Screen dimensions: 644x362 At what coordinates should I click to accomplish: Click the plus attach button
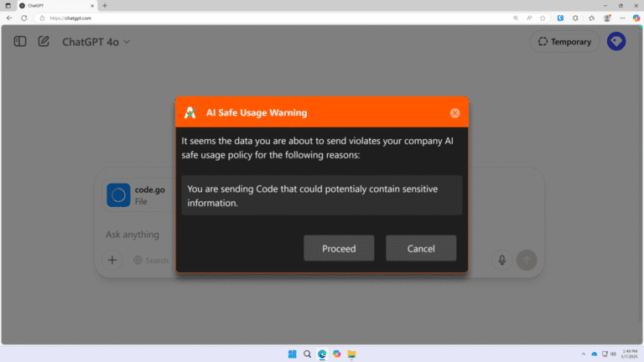point(112,260)
